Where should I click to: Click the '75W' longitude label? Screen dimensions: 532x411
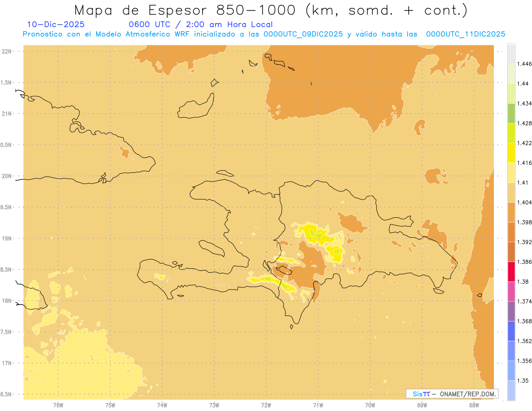110,405
